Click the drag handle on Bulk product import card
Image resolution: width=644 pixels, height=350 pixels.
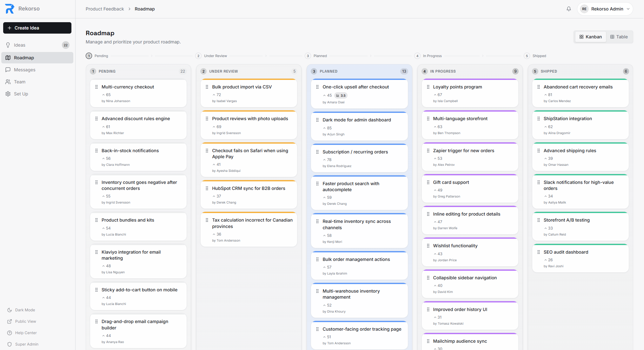pyautogui.click(x=207, y=87)
